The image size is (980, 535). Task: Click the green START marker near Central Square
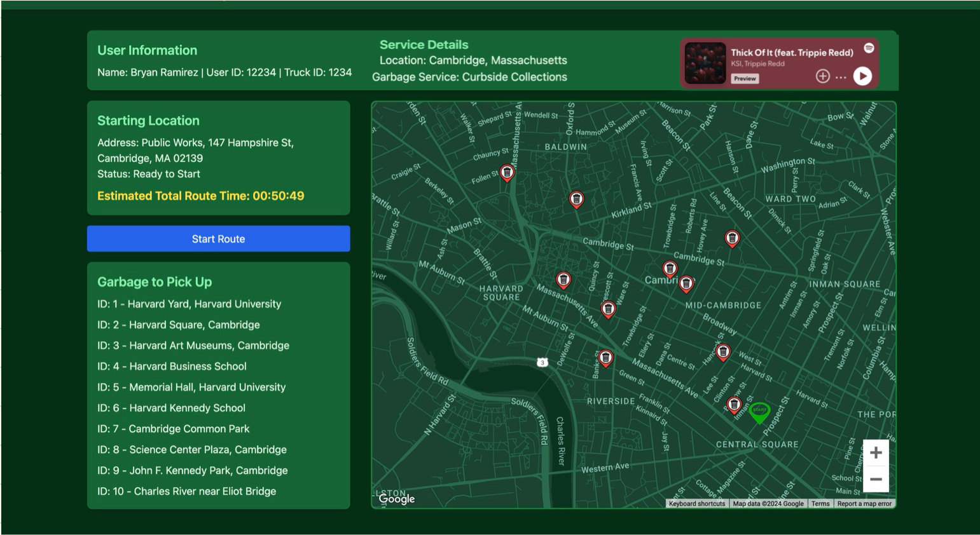[x=759, y=412]
